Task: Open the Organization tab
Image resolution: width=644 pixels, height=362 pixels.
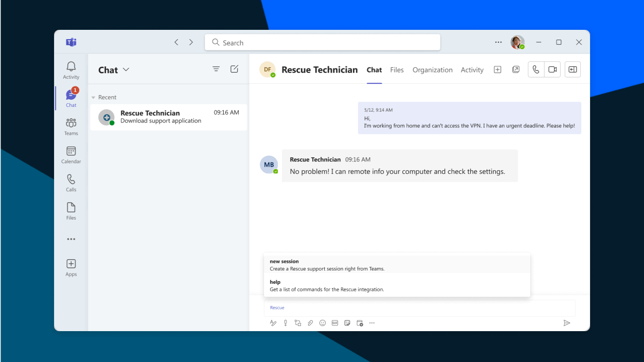Action: [432, 69]
